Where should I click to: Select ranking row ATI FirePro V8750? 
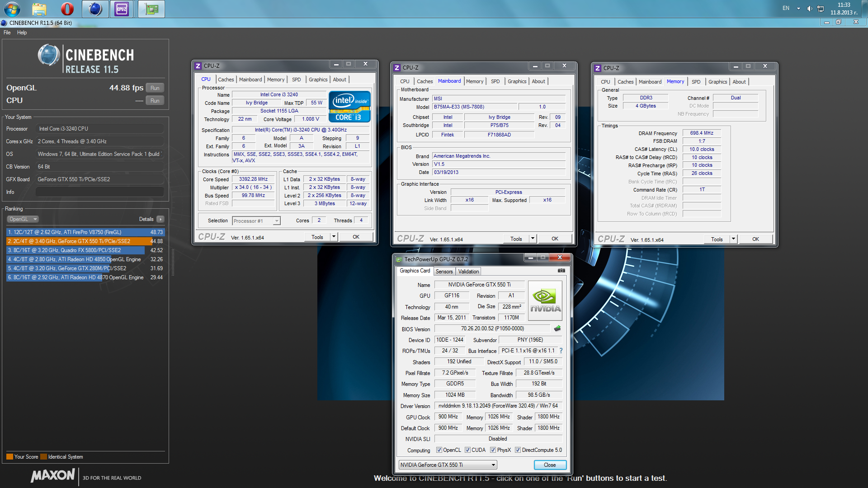[85, 232]
